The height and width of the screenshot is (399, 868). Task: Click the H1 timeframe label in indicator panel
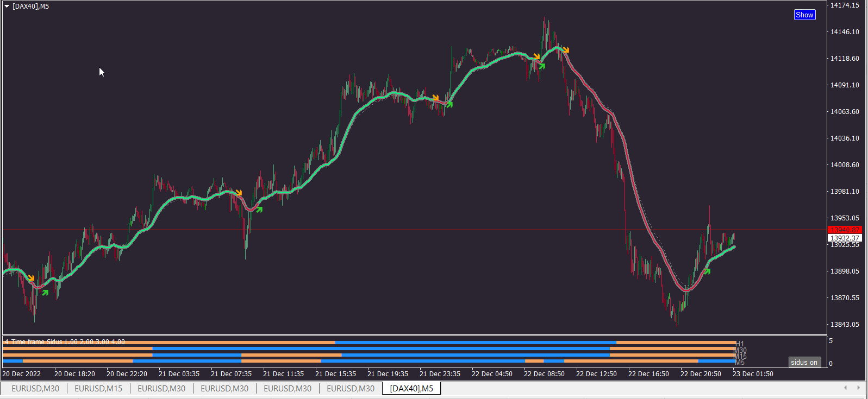(x=739, y=344)
